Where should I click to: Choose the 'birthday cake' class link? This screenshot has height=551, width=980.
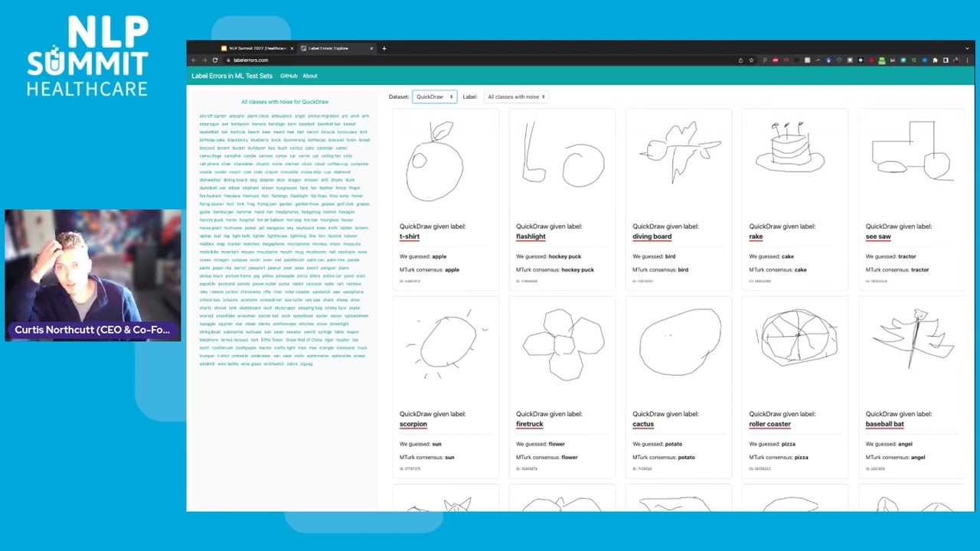(212, 140)
